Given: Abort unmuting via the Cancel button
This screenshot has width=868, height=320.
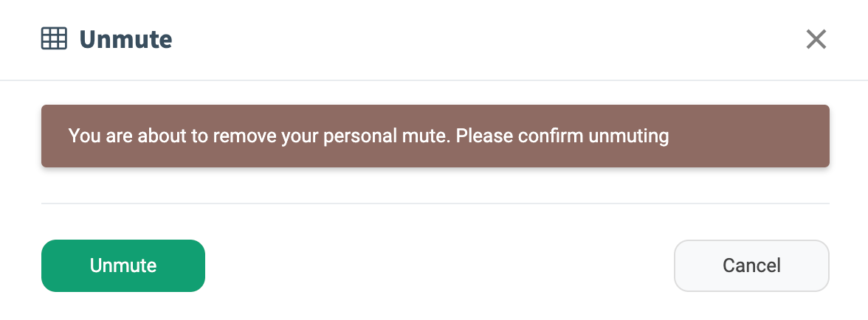Looking at the screenshot, I should pyautogui.click(x=751, y=265).
